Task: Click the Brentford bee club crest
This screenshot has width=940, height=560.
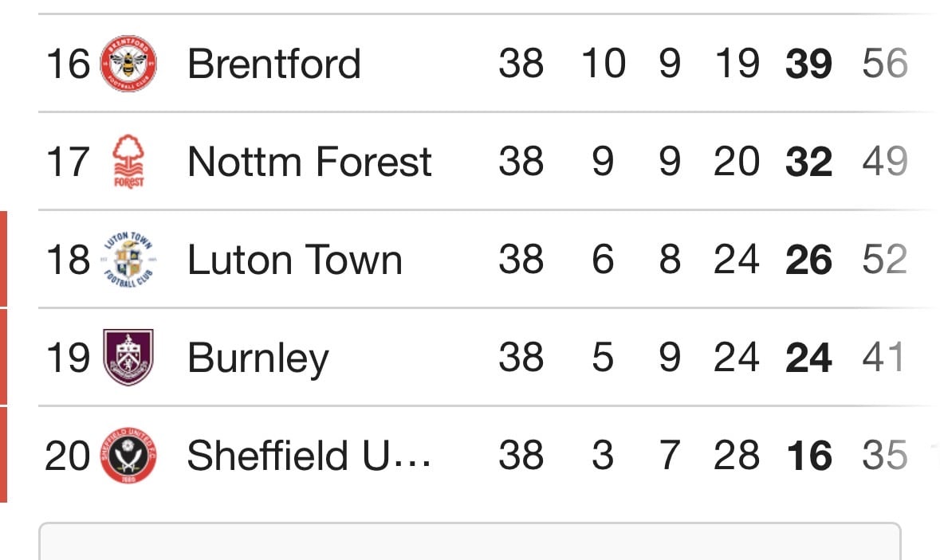Action: (x=128, y=64)
